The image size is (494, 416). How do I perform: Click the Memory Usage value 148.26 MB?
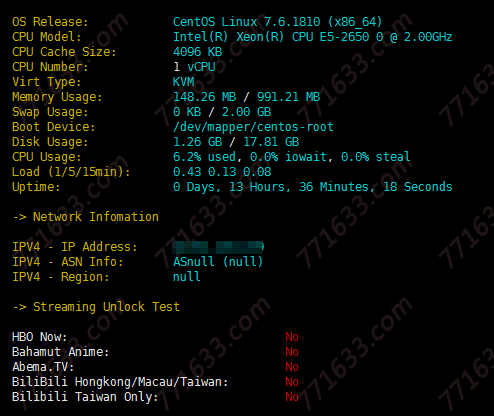(x=205, y=97)
